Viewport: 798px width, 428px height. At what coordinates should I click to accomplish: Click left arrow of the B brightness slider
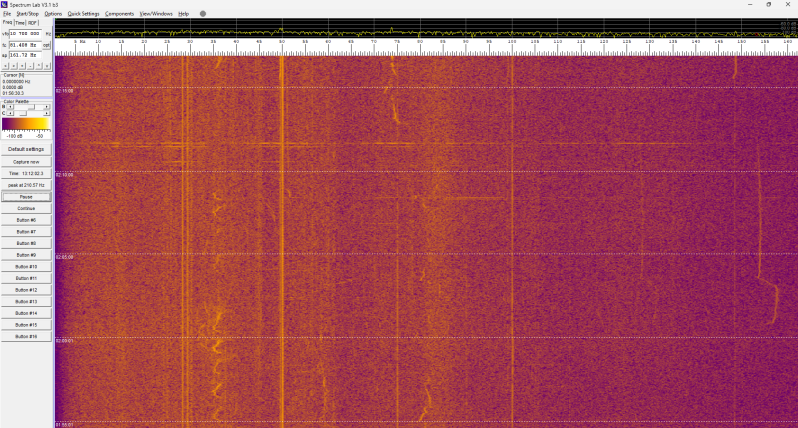tap(10, 107)
